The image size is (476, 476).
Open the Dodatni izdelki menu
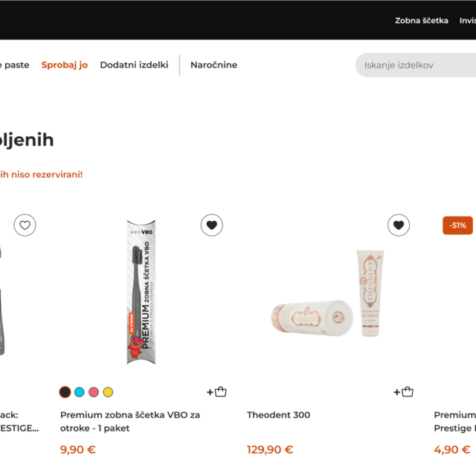[x=134, y=65]
